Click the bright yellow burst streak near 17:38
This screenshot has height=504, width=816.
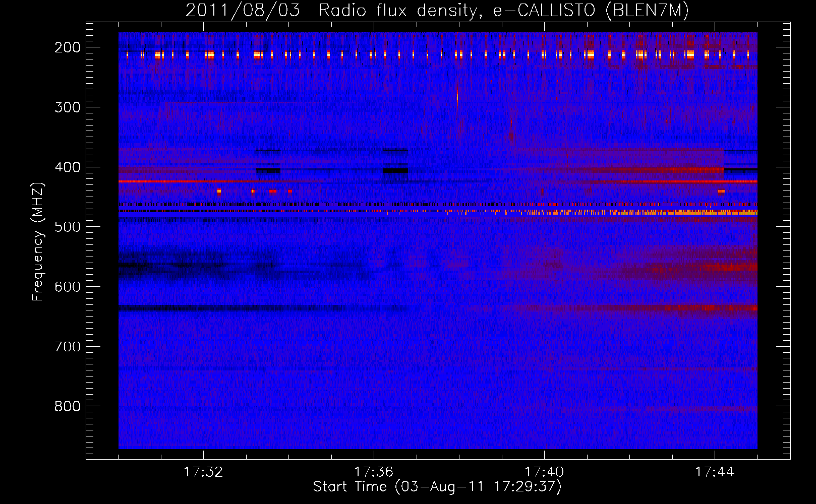(457, 99)
